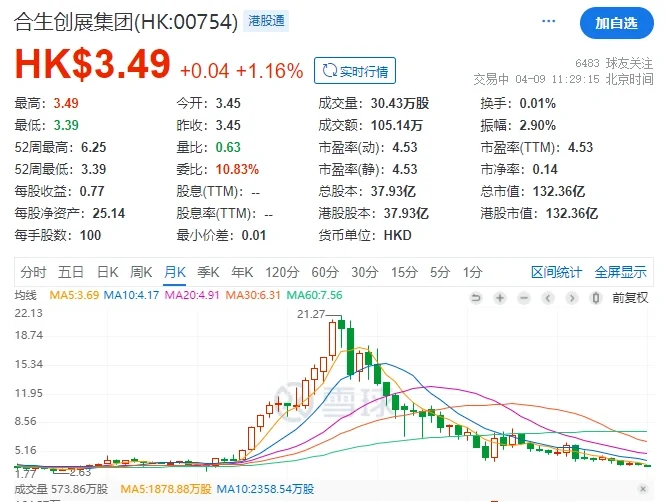Refresh using the 实时行情 button
This screenshot has height=502, width=666.
click(x=355, y=71)
